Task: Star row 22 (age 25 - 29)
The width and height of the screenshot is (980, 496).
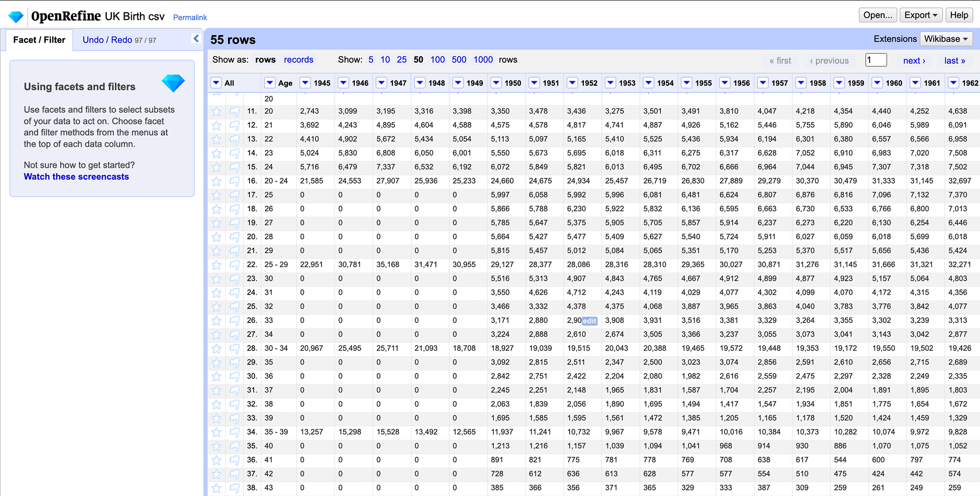Action: point(216,265)
